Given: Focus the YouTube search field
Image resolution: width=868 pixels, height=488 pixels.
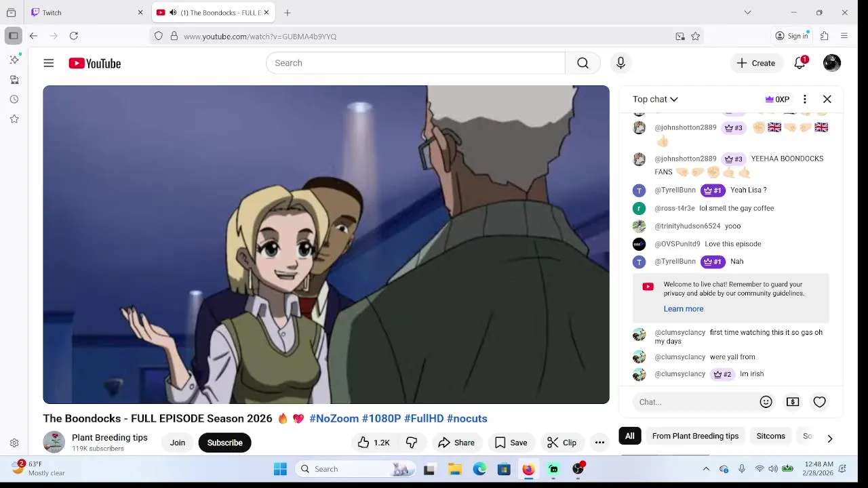Looking at the screenshot, I should [416, 63].
